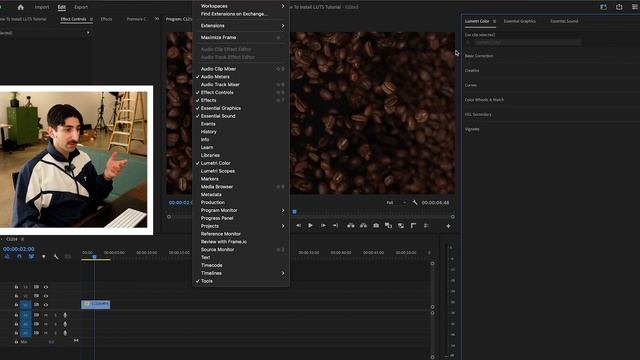Mute the first audio track
This screenshot has width=640, height=360.
(x=46, y=315)
